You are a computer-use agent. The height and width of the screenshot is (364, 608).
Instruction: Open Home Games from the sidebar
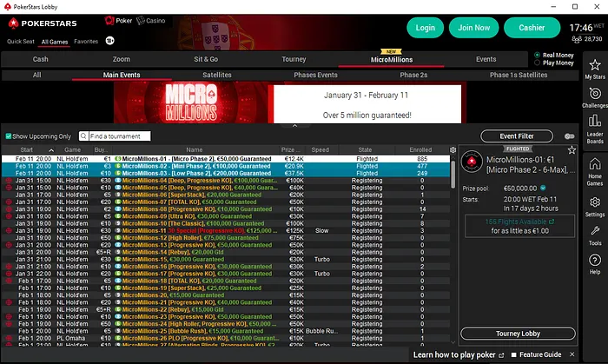point(595,172)
